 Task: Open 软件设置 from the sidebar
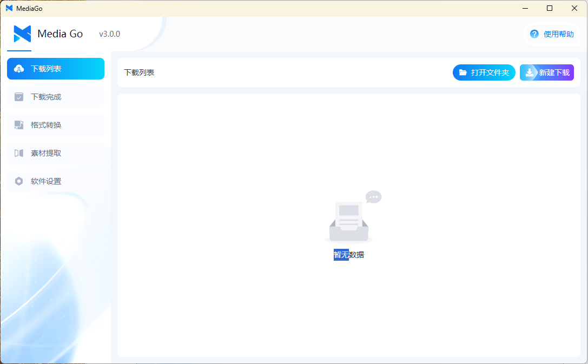pyautogui.click(x=46, y=181)
